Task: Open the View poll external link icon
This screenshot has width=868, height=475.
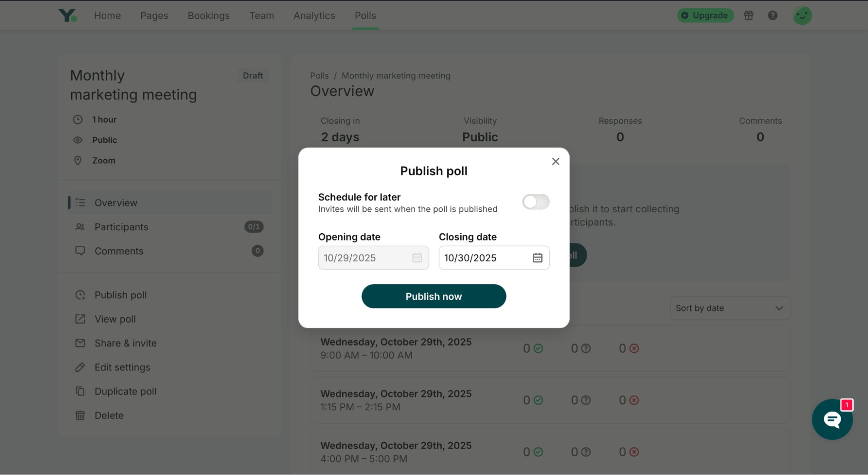Action: (x=80, y=319)
